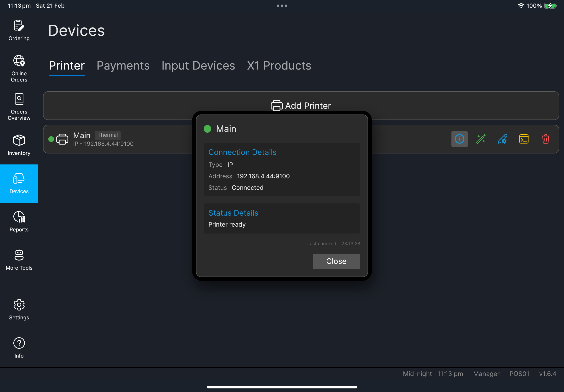564x392 pixels.
Task: Open the Input Devices tab
Action: [198, 65]
